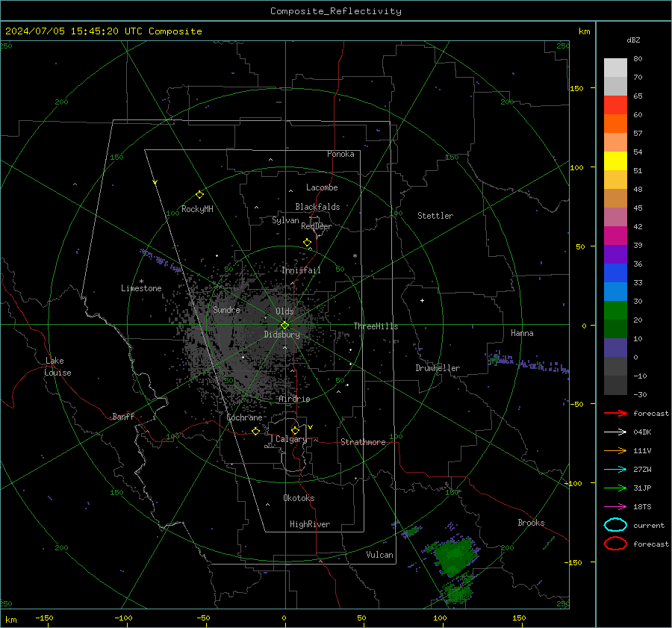The image size is (672, 628).
Task: Click the Drumheller label
Action: [x=438, y=368]
